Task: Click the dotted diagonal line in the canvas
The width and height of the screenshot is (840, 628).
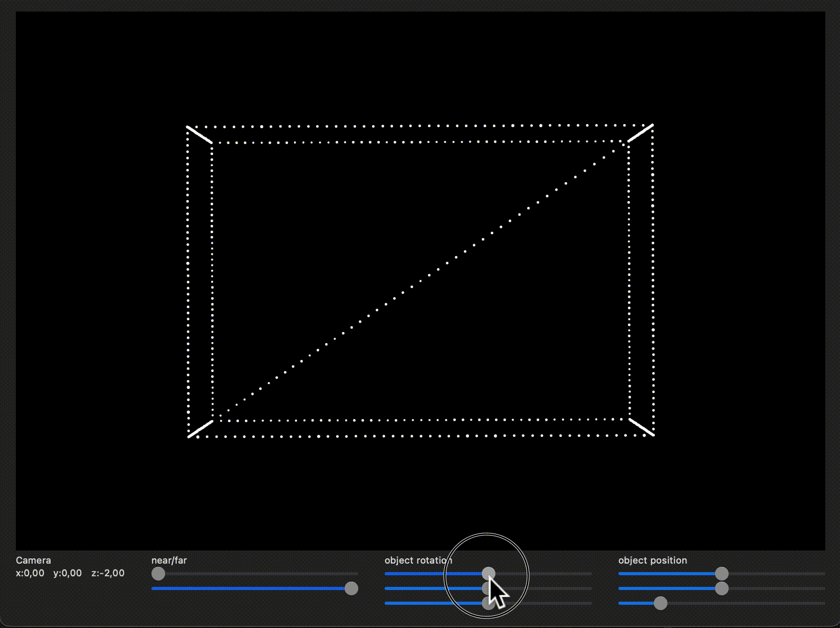Action: pyautogui.click(x=421, y=281)
